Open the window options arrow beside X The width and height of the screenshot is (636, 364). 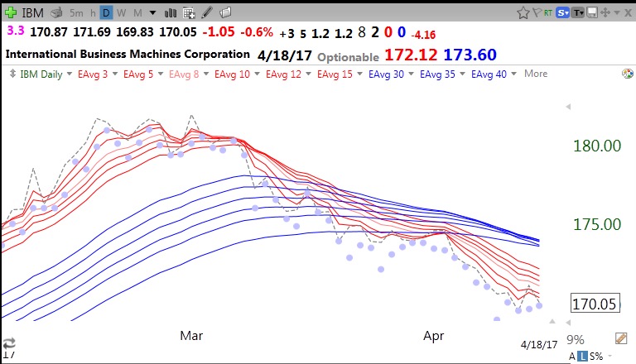617,13
